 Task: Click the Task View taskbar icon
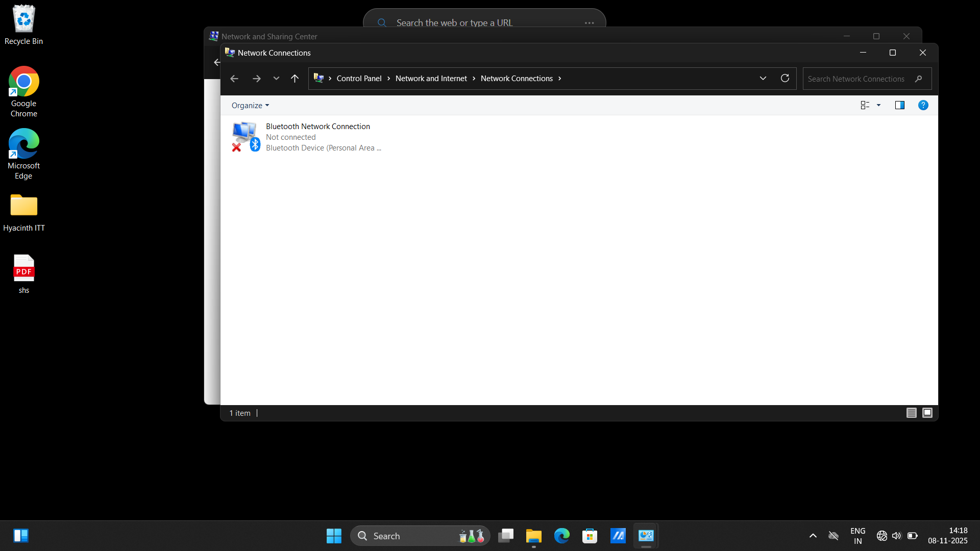tap(506, 536)
